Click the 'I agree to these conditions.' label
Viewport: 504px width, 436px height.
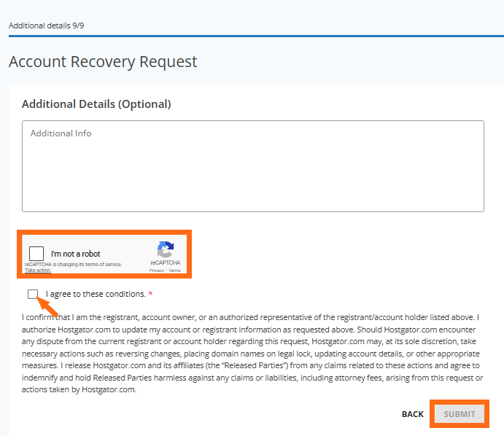click(x=96, y=294)
